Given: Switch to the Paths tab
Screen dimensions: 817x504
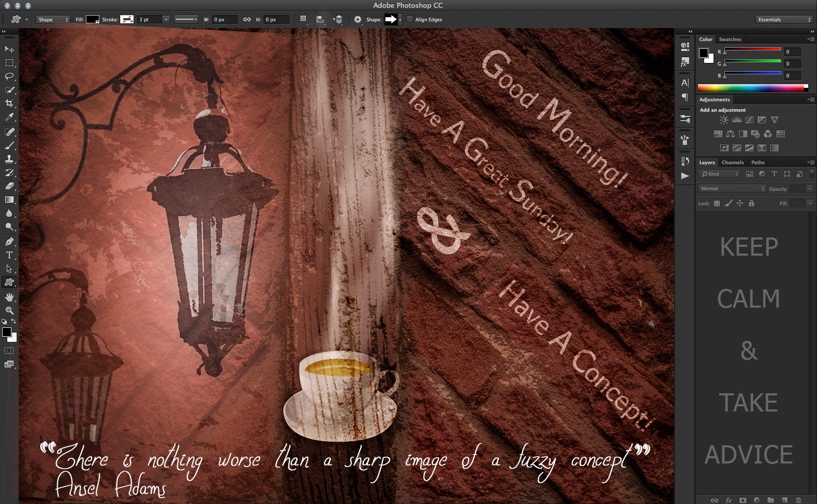Looking at the screenshot, I should click(758, 163).
